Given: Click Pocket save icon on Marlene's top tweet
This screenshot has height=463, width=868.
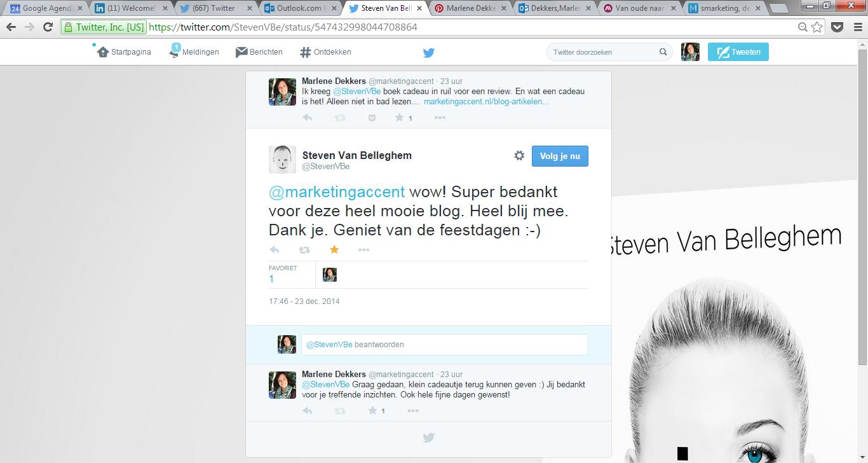Looking at the screenshot, I should coord(372,118).
